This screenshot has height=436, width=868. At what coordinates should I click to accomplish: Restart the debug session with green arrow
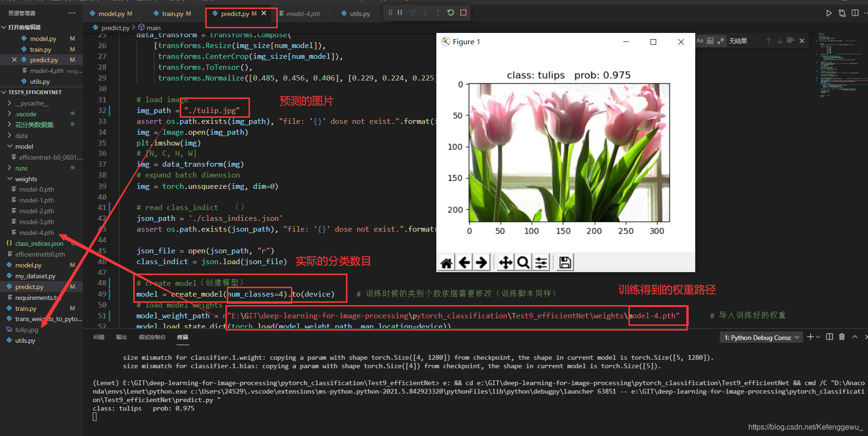(x=450, y=13)
